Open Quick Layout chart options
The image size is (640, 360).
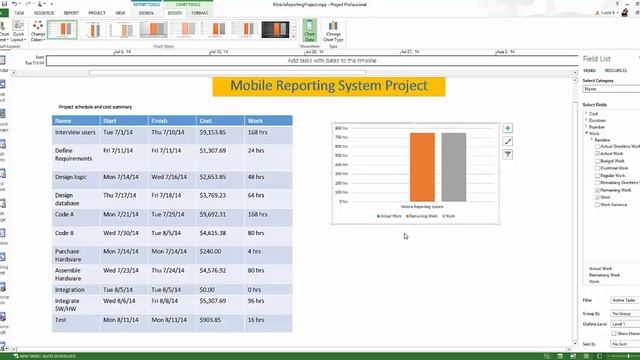pyautogui.click(x=18, y=31)
